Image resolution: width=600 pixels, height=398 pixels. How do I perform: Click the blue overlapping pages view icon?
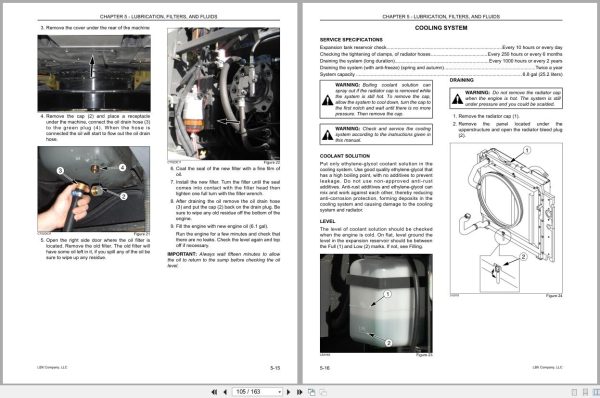pos(312,392)
